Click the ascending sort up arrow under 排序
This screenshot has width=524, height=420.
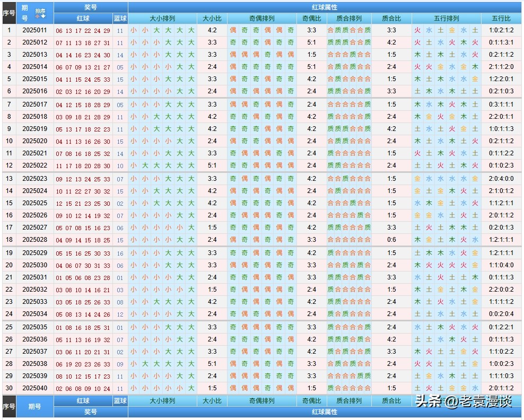point(38,16)
